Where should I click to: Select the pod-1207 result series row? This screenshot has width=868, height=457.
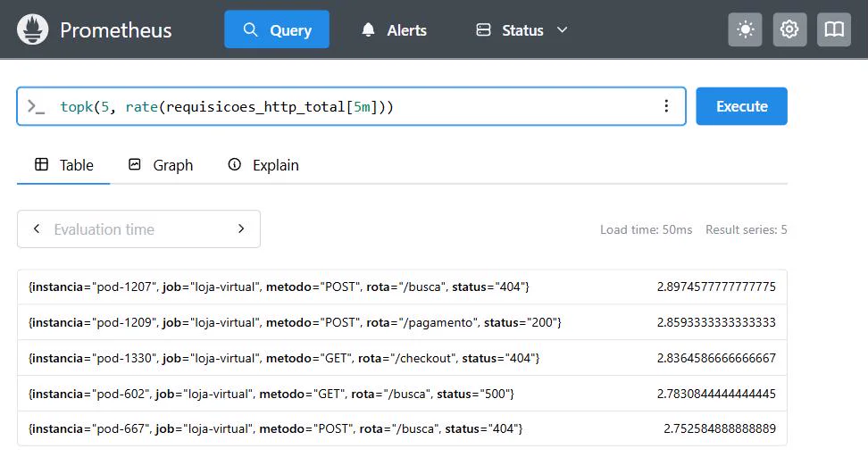coord(402,287)
